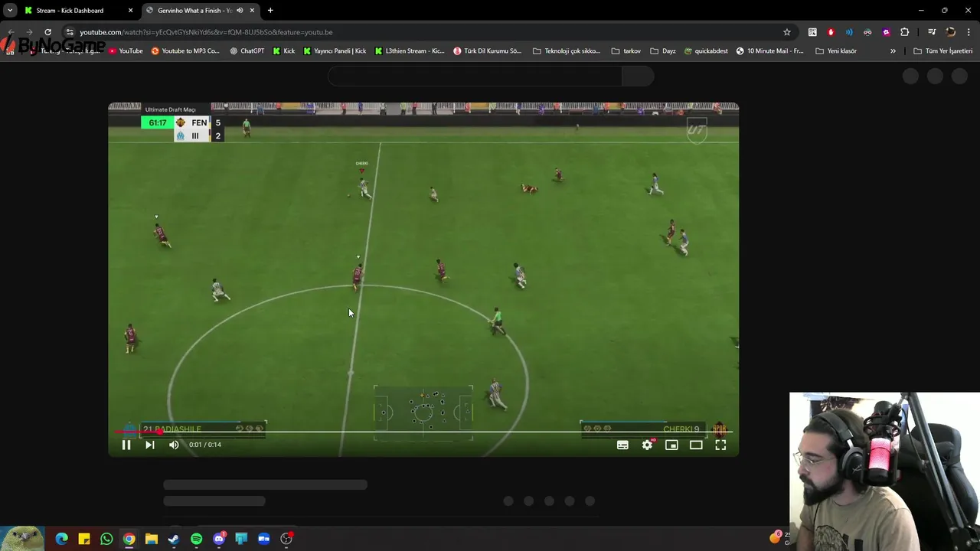The height and width of the screenshot is (551, 980).
Task: Focus Google Chrome in taskbar
Action: pyautogui.click(x=129, y=539)
